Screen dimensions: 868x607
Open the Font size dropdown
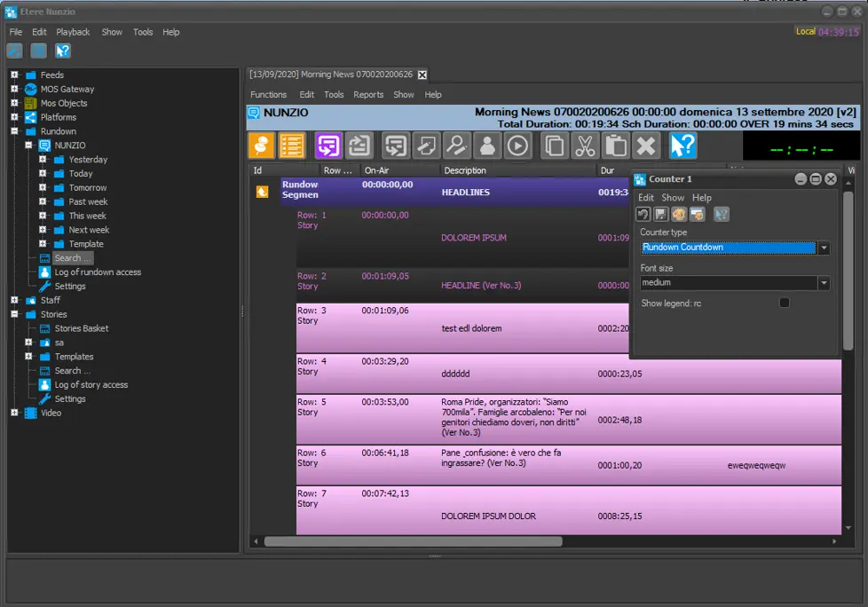[x=824, y=283]
